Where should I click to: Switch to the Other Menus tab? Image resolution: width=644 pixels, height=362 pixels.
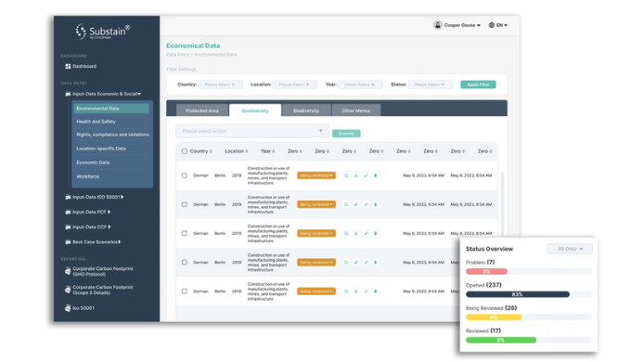coord(355,110)
